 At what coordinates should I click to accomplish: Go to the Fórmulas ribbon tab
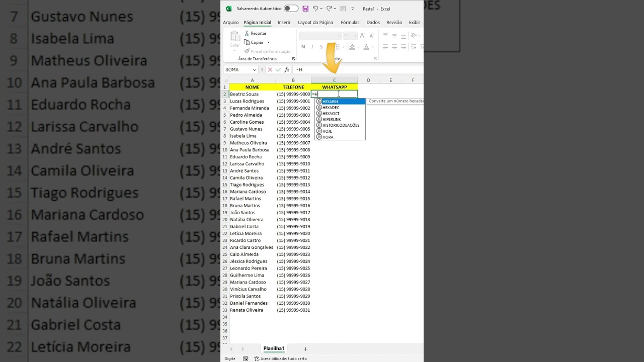(350, 22)
